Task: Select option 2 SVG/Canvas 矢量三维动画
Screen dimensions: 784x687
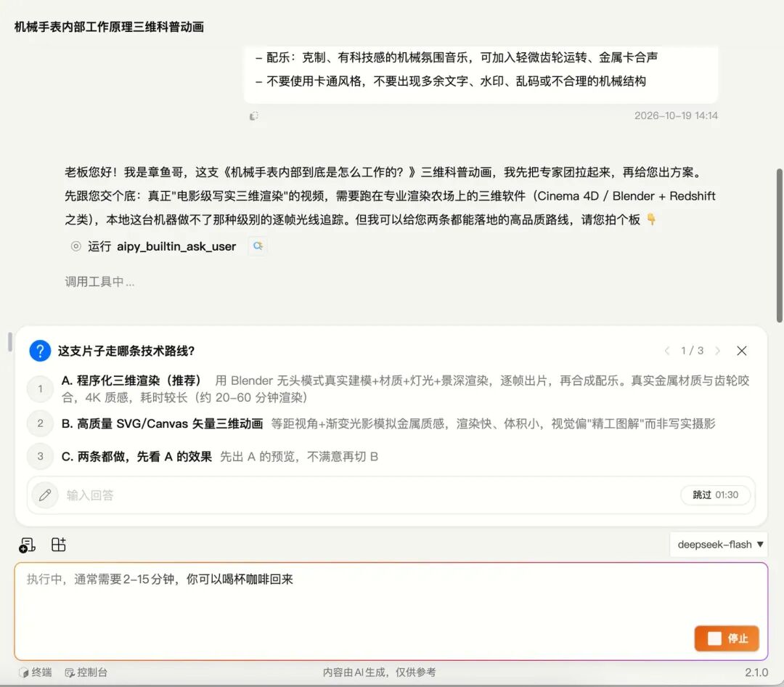Action: (390, 423)
